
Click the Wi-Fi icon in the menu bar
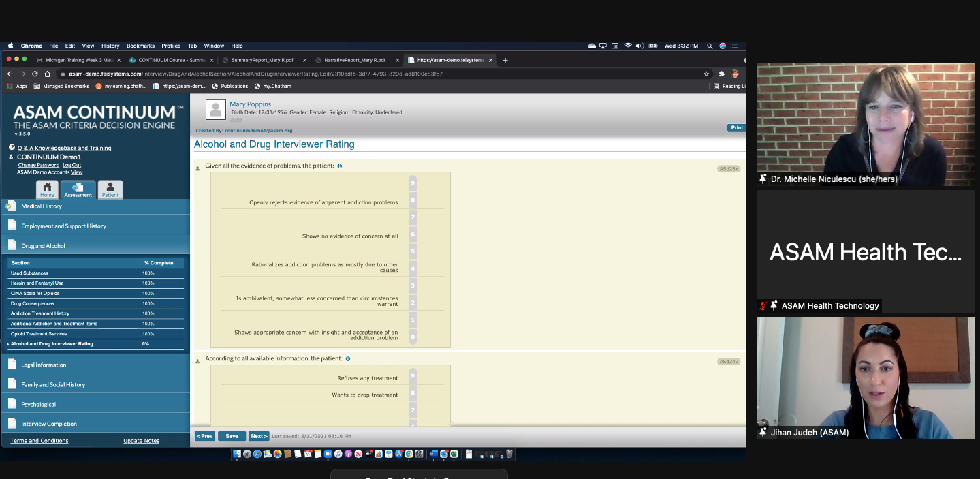click(627, 46)
